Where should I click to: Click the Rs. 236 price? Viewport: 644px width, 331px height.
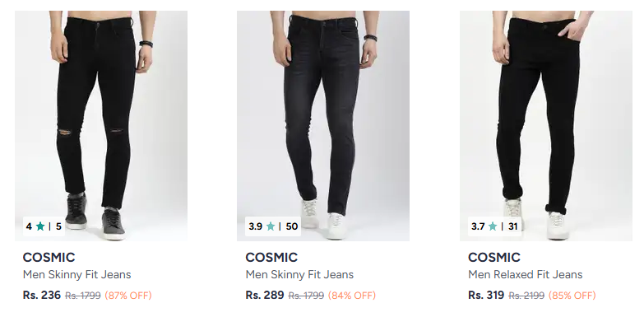[42, 295]
